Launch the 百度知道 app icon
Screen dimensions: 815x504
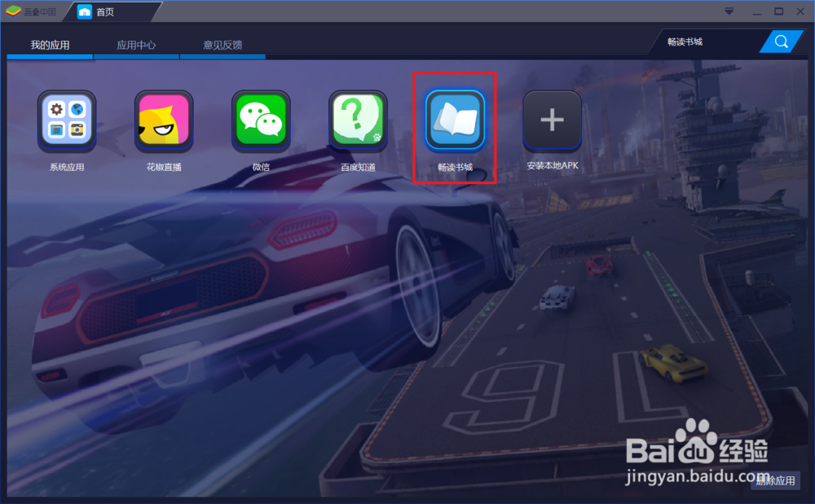click(358, 121)
